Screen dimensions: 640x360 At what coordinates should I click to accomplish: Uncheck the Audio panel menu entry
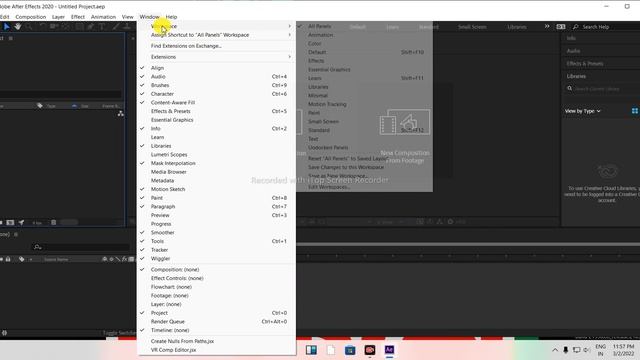click(x=216, y=76)
